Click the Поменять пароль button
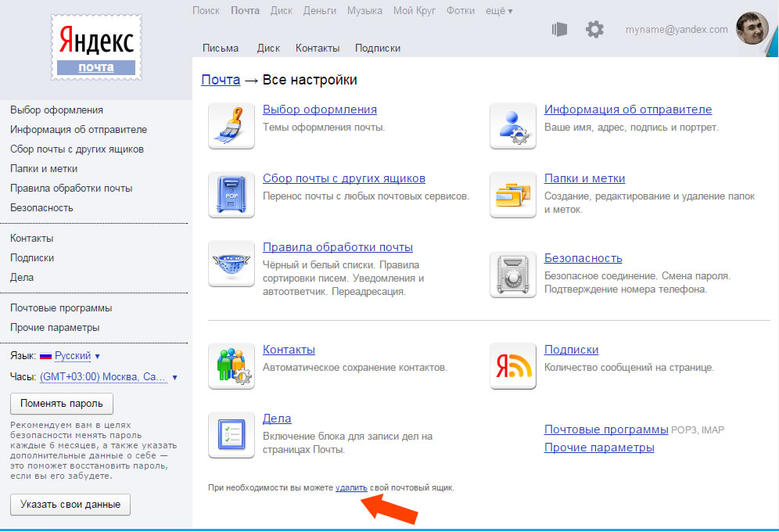Screen dimensions: 779x532 pyautogui.click(x=62, y=404)
